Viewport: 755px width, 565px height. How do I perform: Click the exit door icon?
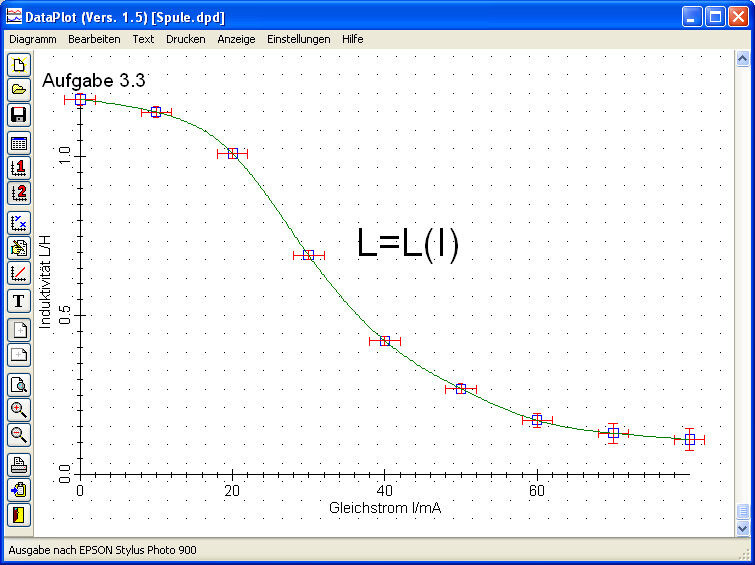pos(19,515)
